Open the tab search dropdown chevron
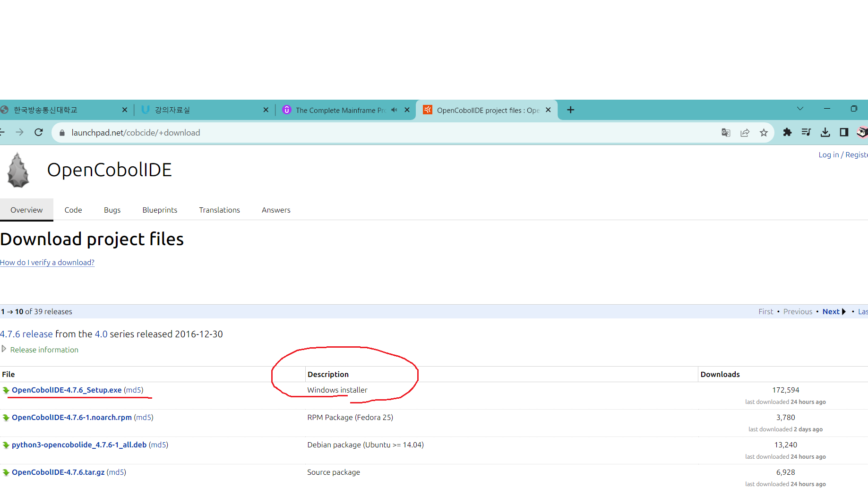This screenshot has width=868, height=488. (x=800, y=109)
